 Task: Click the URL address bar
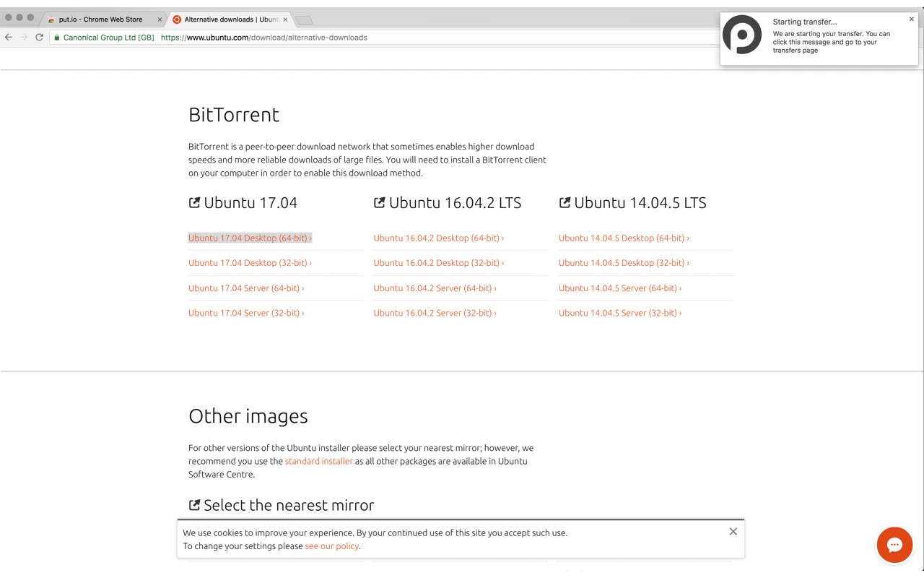433,38
